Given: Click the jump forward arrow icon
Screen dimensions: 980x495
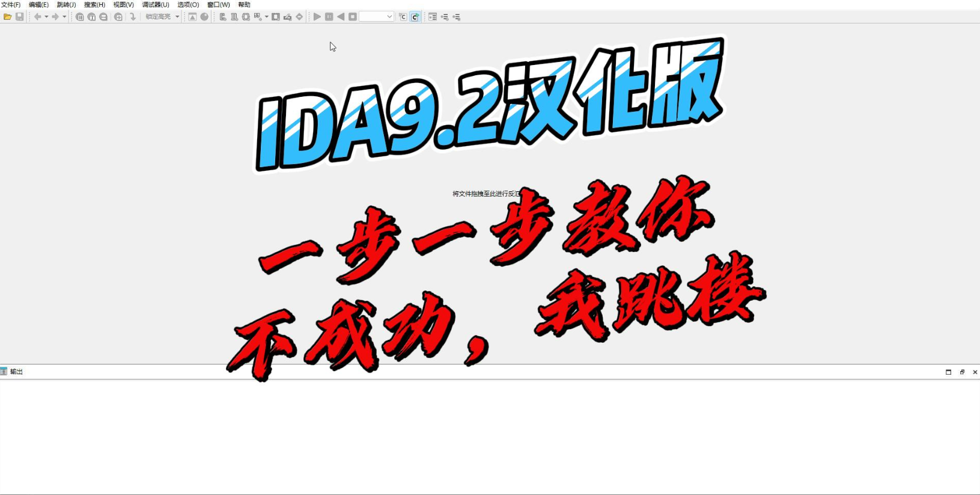Looking at the screenshot, I should [x=55, y=17].
